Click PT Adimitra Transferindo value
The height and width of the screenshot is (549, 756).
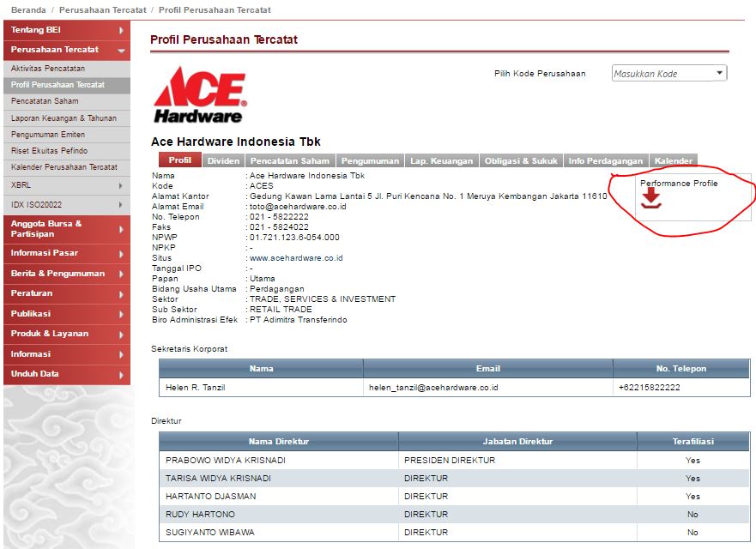[298, 320]
